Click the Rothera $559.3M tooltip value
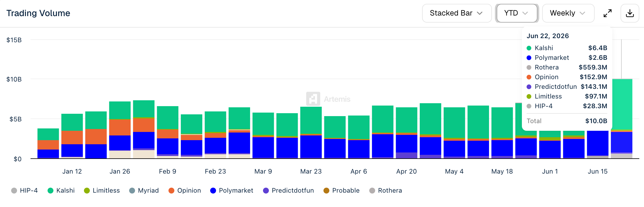Viewport: 644px width, 207px height. coord(593,67)
